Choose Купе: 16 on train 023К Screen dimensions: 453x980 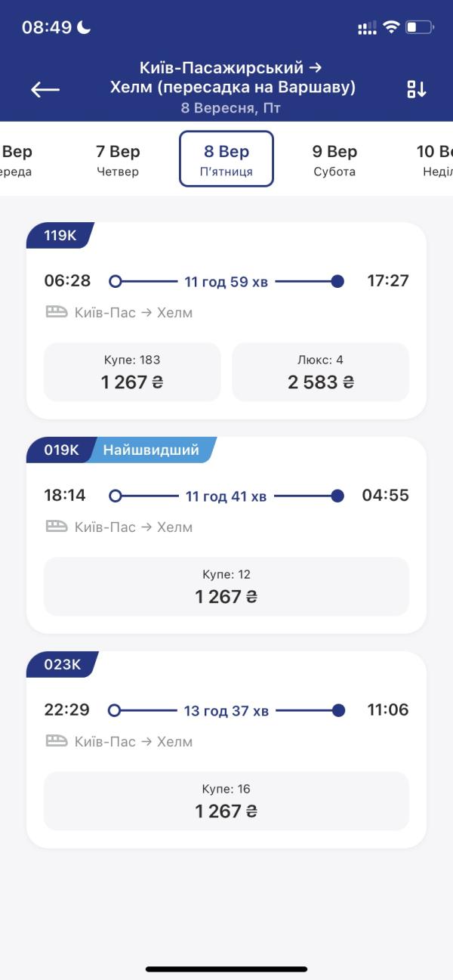coord(226,801)
